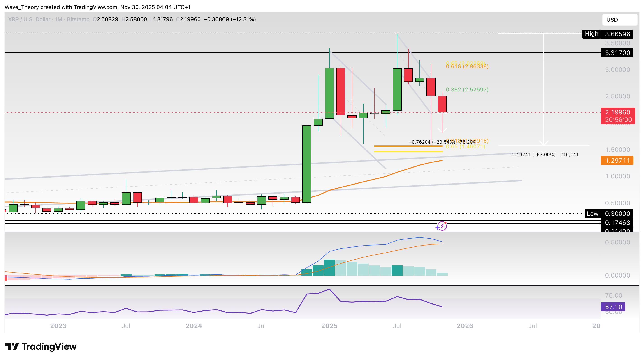Click the 1M interval label in legend
The image size is (644, 360).
point(58,19)
